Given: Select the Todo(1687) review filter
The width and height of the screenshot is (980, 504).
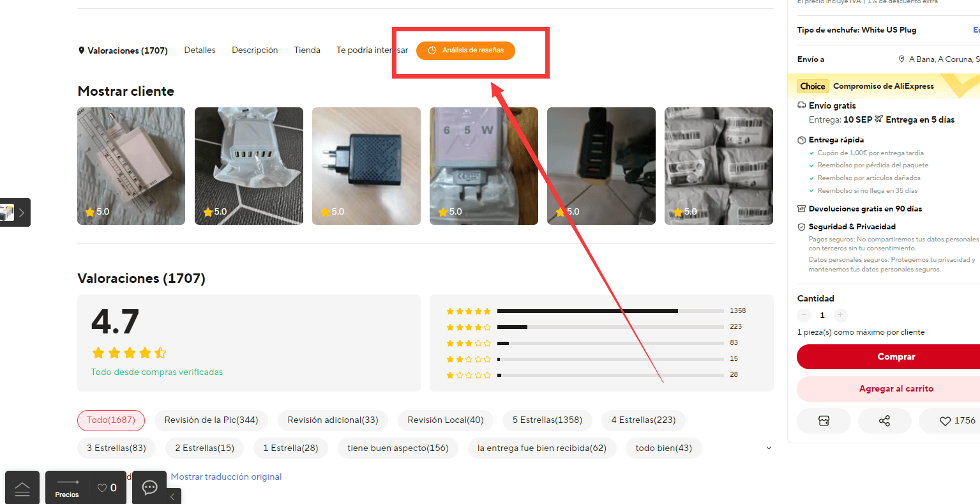Looking at the screenshot, I should (x=111, y=420).
